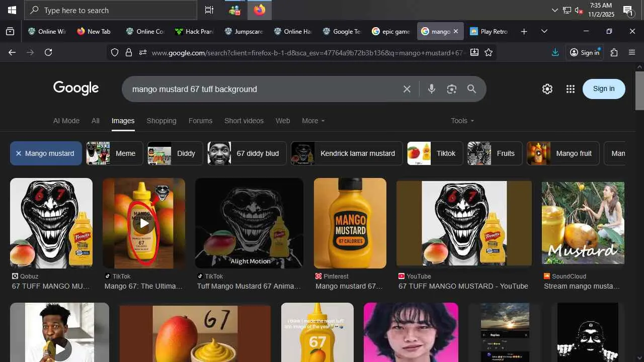Click the Firefox icon on the taskbar
The height and width of the screenshot is (362, 644).
(260, 10)
